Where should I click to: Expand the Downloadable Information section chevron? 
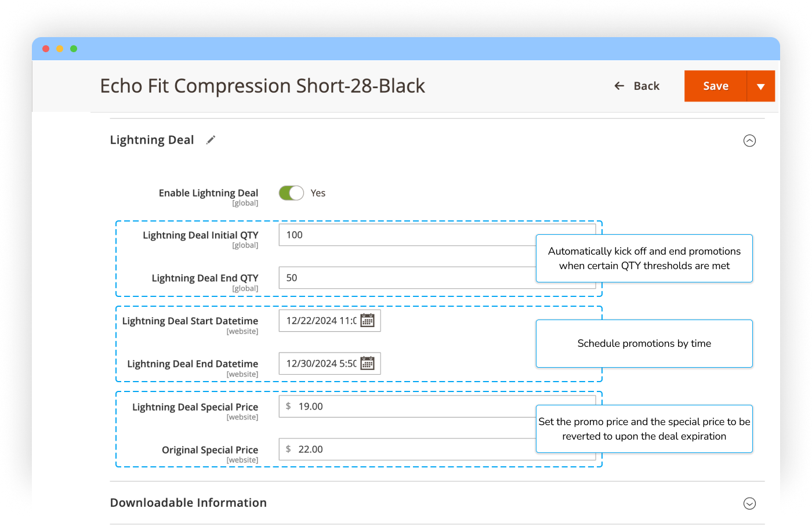coord(749,503)
